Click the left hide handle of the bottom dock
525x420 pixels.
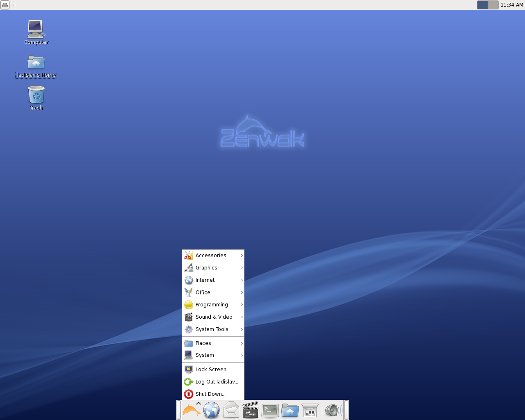pos(179,410)
